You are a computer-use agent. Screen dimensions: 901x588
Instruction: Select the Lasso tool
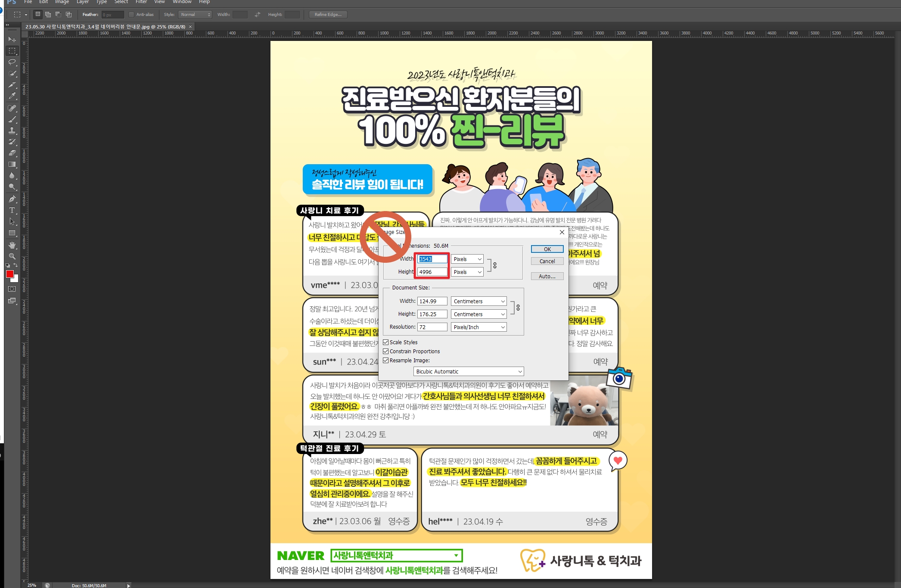click(12, 62)
